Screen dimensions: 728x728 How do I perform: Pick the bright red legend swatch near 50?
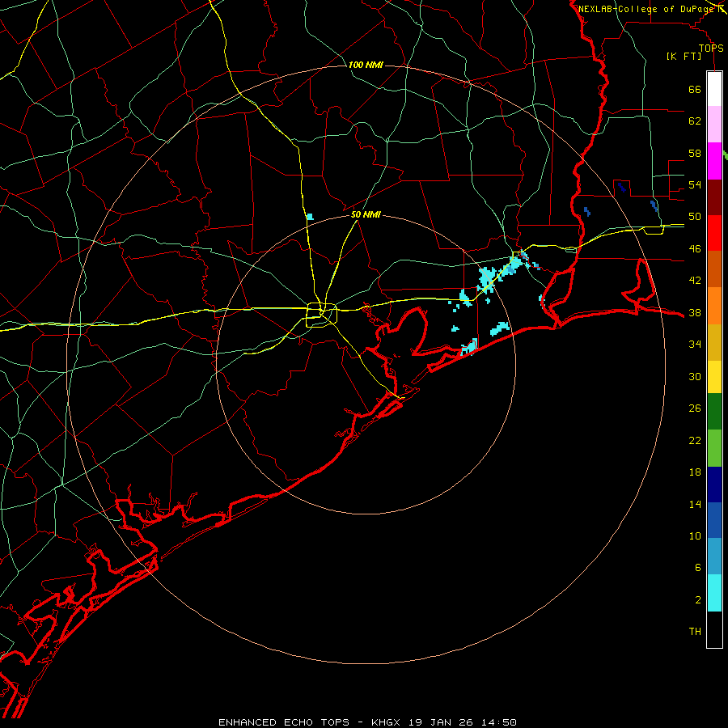click(714, 233)
